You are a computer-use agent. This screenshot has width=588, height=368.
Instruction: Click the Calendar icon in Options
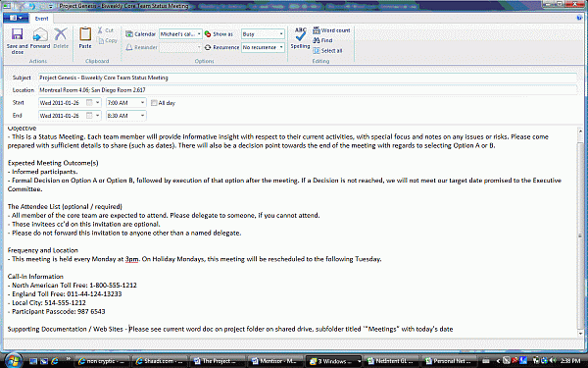click(x=129, y=34)
